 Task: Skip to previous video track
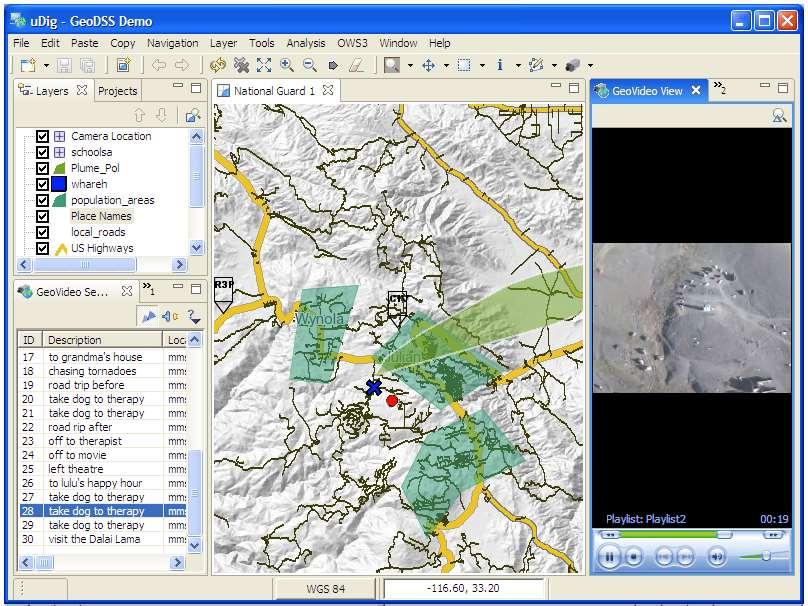[x=664, y=557]
